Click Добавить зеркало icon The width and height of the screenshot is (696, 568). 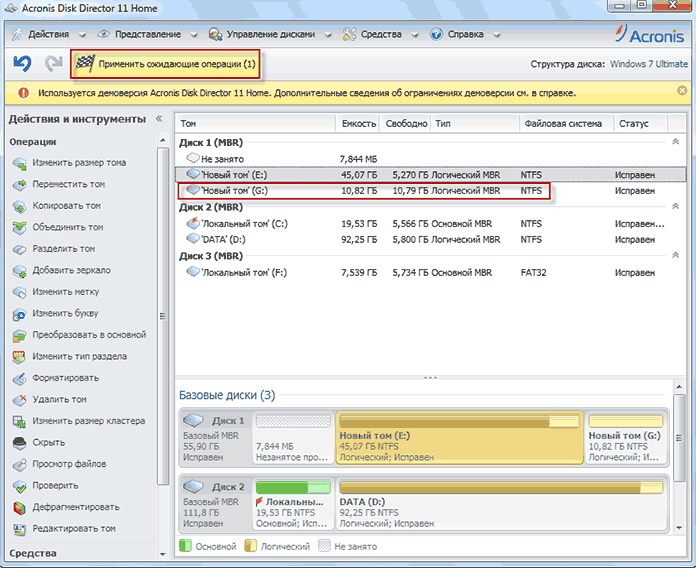tap(19, 270)
